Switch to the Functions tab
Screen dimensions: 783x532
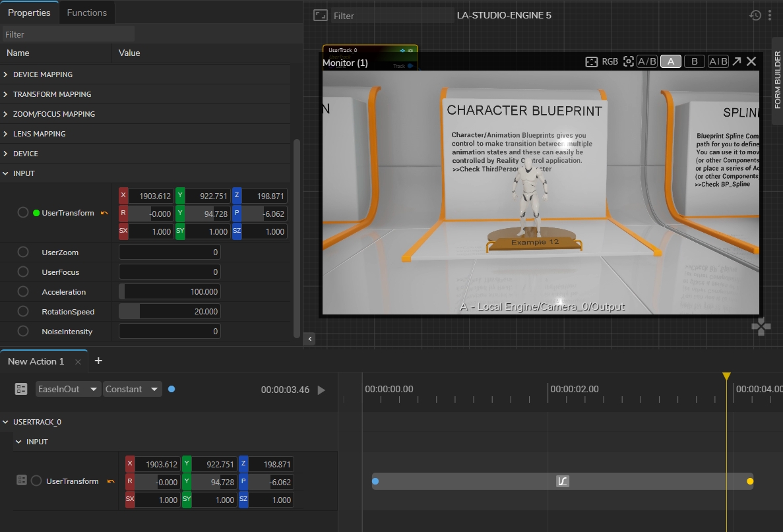coord(86,13)
